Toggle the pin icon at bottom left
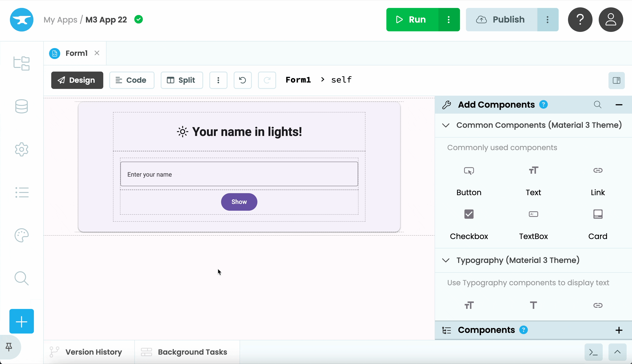This screenshot has height=364, width=632. click(9, 347)
